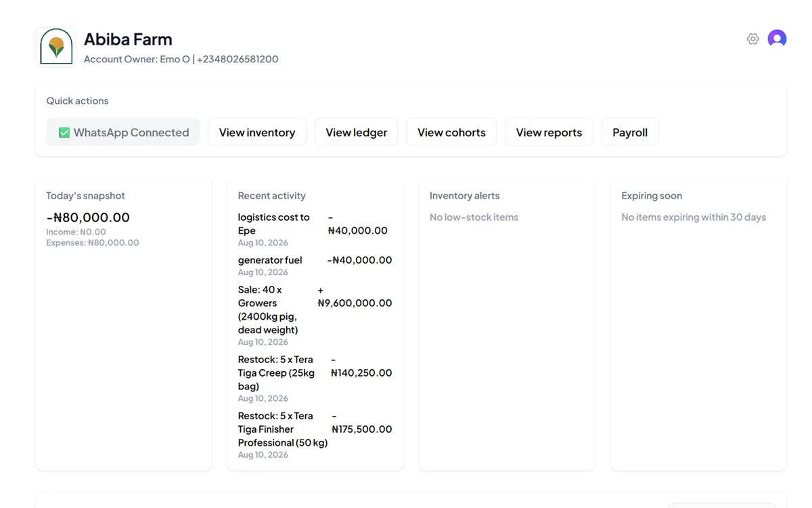Click the Inventory alerts card
The image size is (812, 508).
507,324
